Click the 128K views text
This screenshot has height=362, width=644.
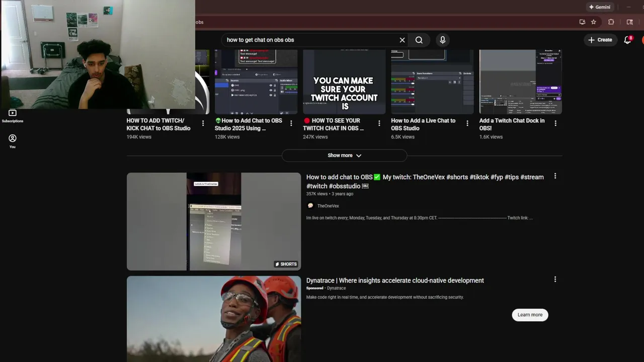[227, 137]
